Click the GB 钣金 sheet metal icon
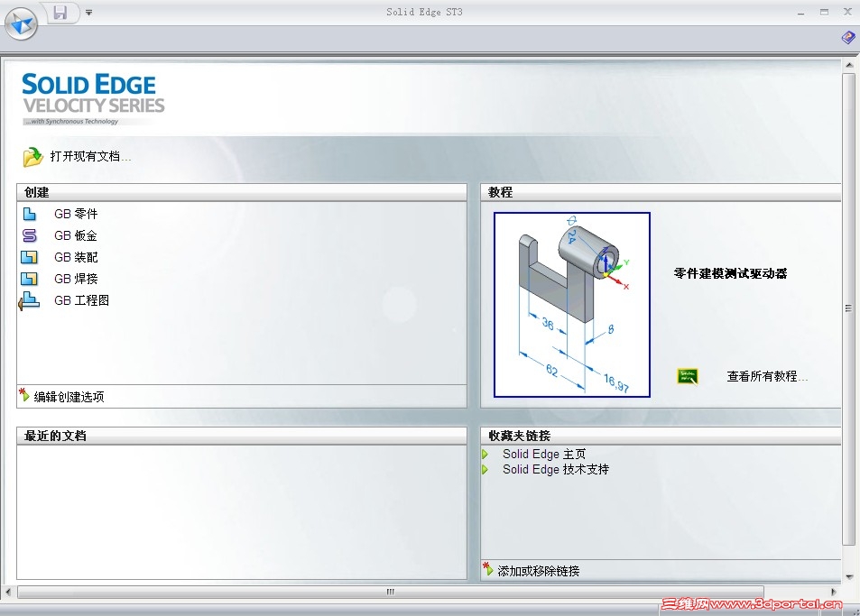The height and width of the screenshot is (616, 860). [30, 235]
